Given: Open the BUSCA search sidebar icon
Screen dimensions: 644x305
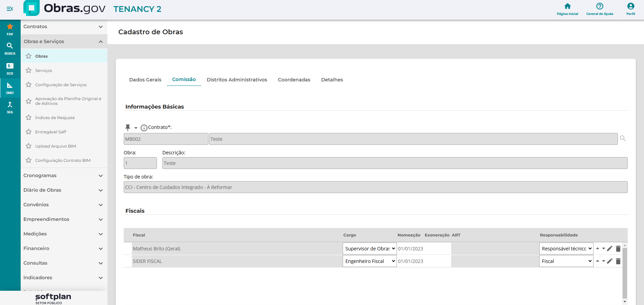Looking at the screenshot, I should 10,49.
